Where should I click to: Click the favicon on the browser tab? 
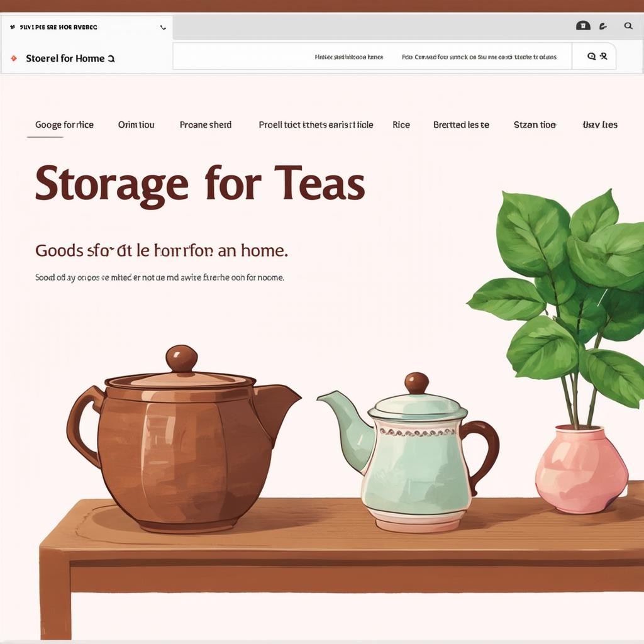(x=13, y=28)
